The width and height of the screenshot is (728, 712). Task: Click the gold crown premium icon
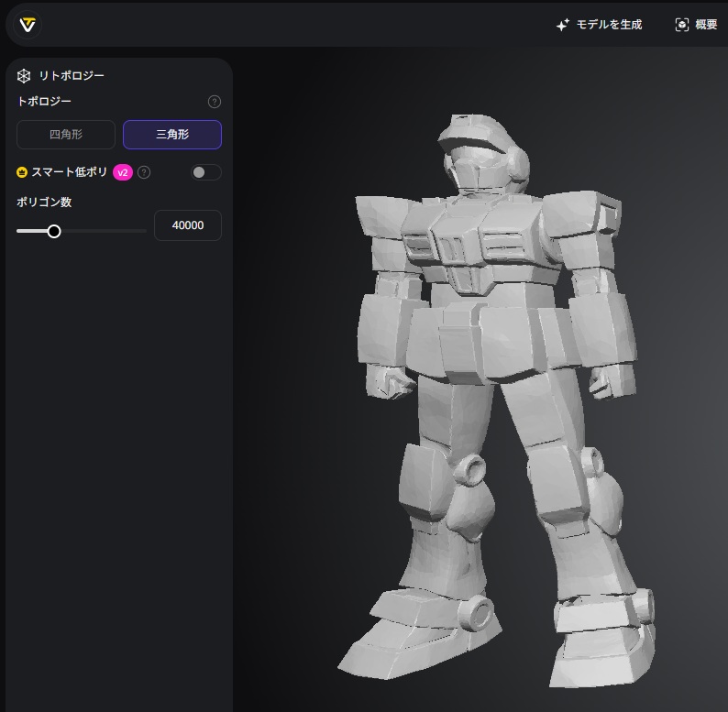[x=23, y=172]
